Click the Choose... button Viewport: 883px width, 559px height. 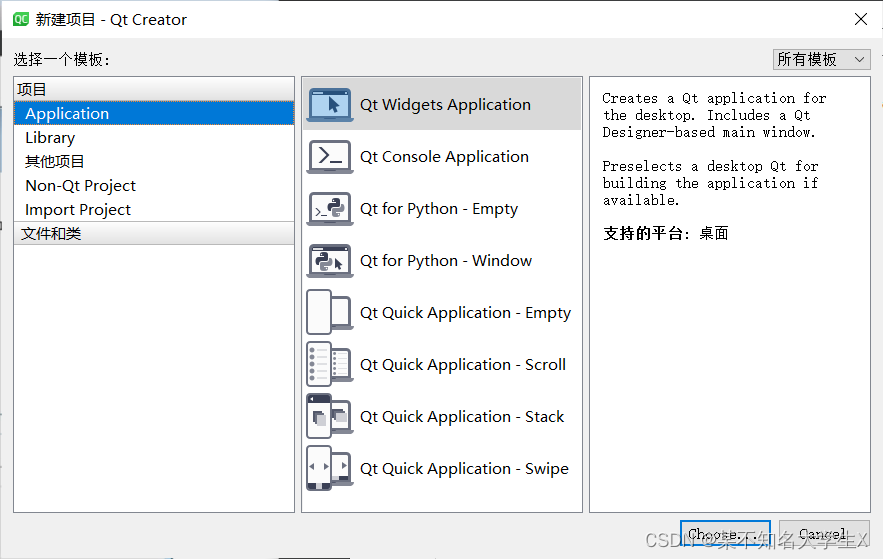[725, 534]
